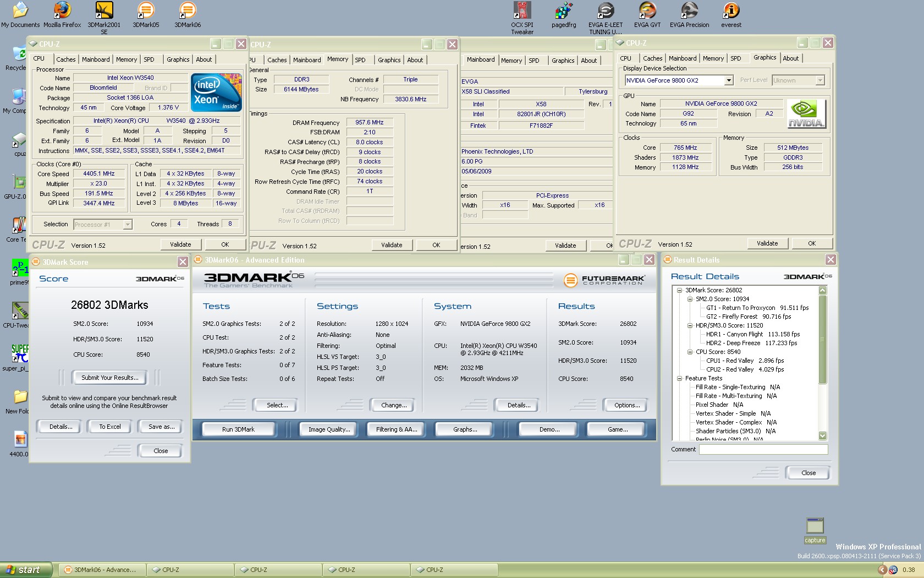This screenshot has height=578, width=924.
Task: Open the cpuz desktop shortcut
Action: click(19, 144)
